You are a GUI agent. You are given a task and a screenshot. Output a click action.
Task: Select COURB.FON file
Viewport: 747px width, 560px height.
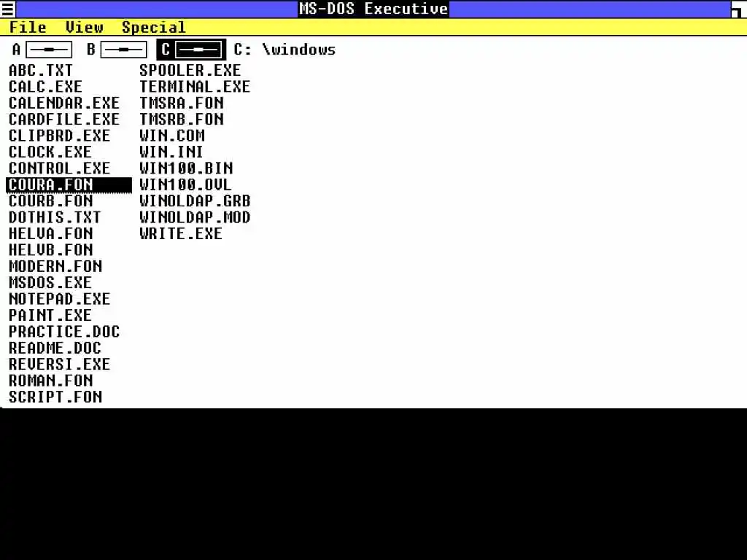50,201
